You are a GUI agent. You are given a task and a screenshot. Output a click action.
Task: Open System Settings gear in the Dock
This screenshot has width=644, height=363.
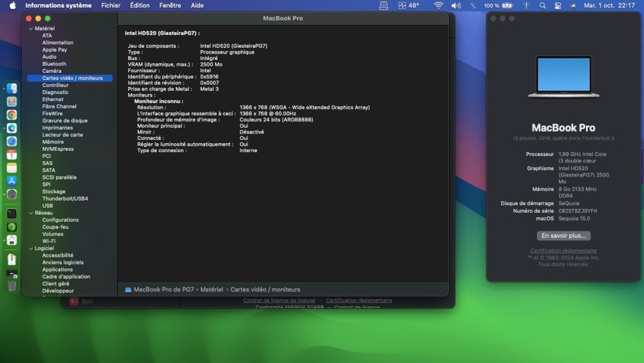pos(12,194)
